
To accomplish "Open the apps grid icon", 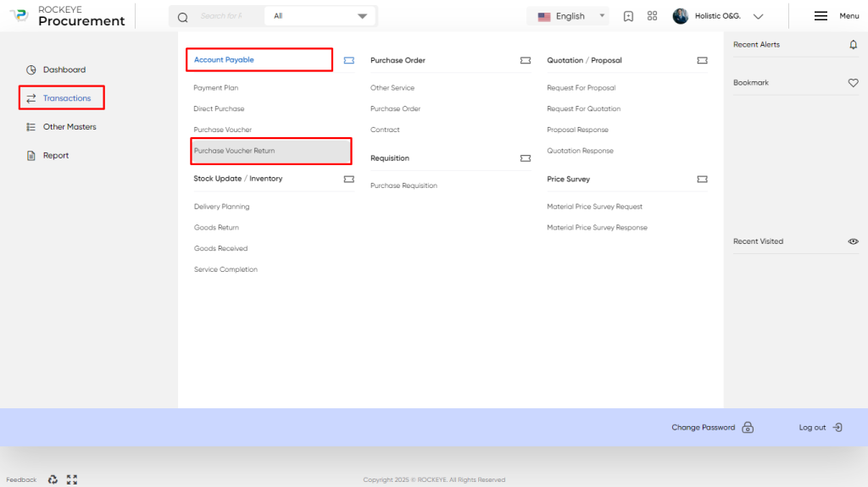I will pos(652,16).
